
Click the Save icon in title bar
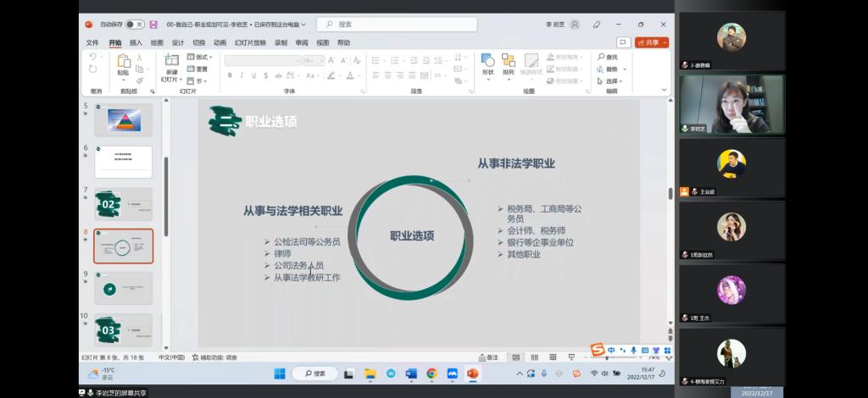153,25
